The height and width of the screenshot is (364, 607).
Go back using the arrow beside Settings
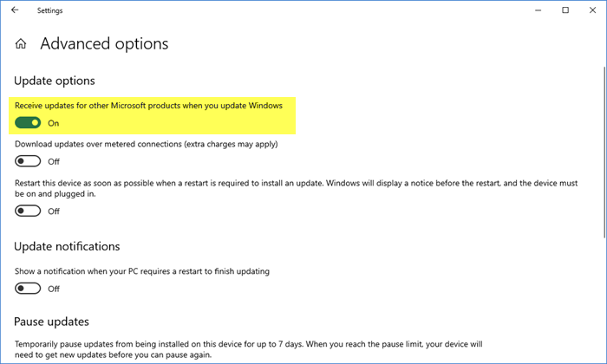pyautogui.click(x=15, y=10)
